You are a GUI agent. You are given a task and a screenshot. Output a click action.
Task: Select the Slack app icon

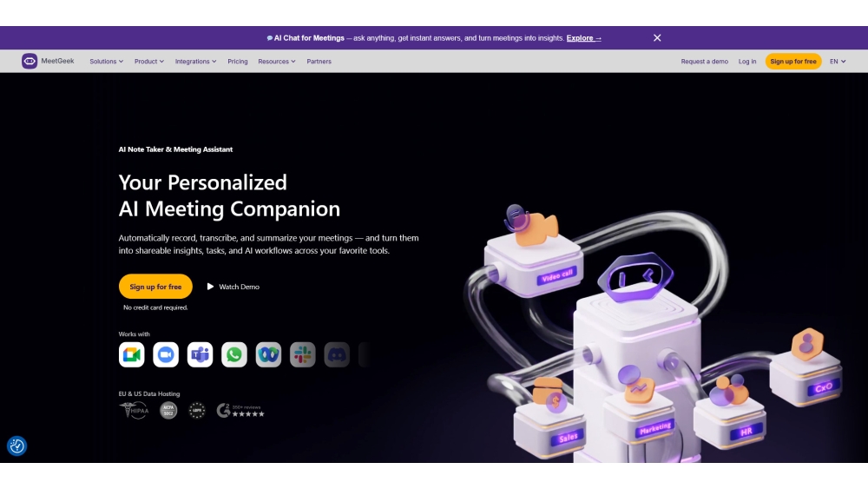[303, 354]
